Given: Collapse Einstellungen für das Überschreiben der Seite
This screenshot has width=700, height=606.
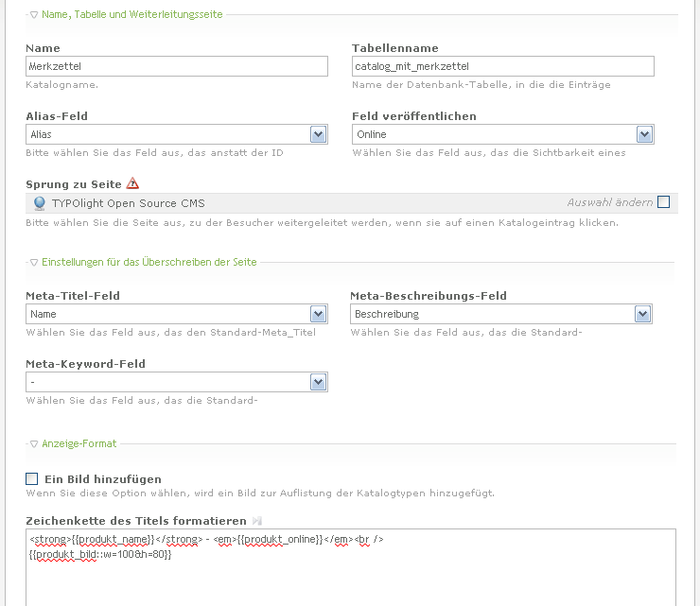Looking at the screenshot, I should coord(34,262).
